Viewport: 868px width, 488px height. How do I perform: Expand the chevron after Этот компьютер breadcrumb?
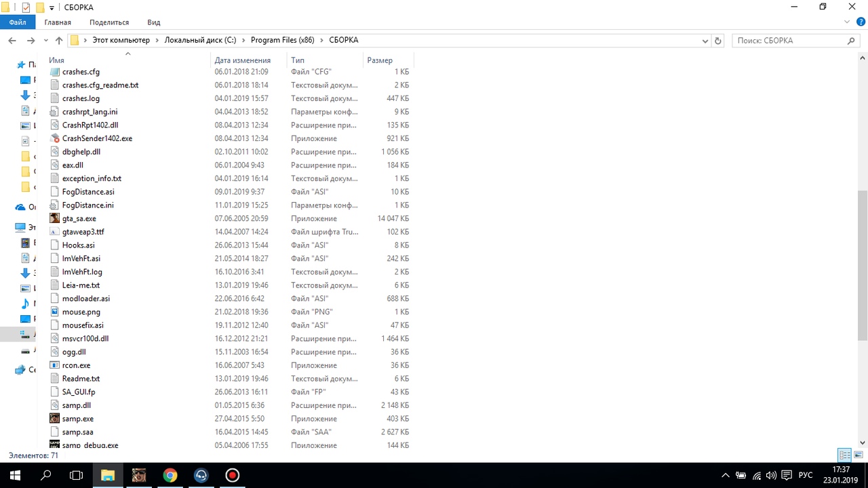tap(157, 41)
